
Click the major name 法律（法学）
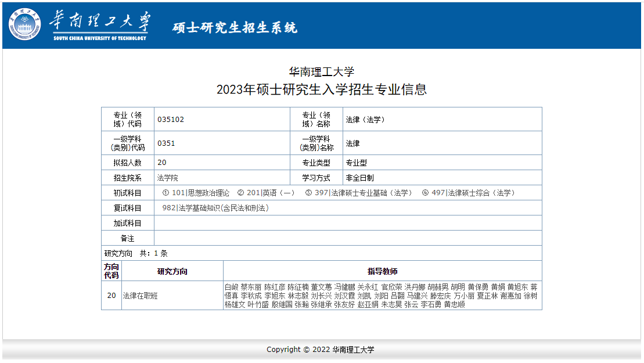tap(365, 120)
